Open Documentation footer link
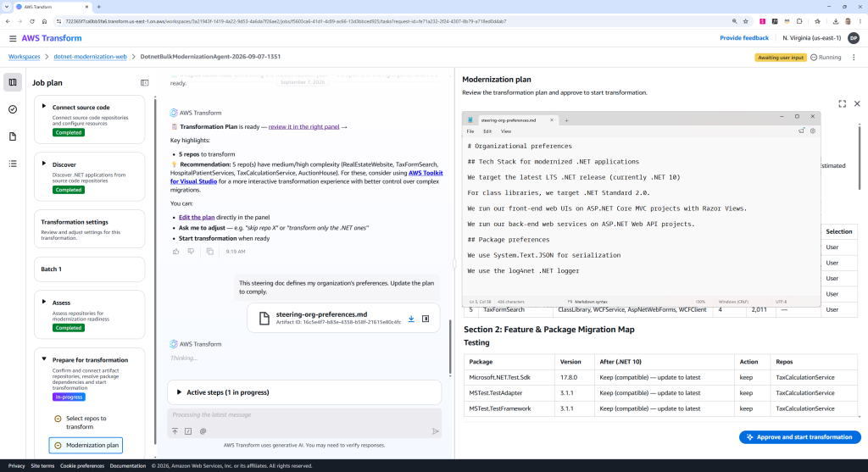 click(x=128, y=466)
